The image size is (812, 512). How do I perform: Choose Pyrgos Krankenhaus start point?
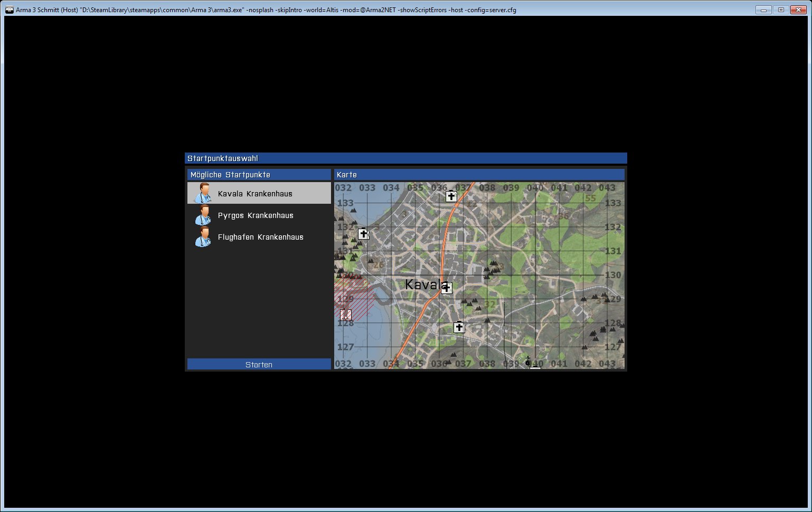259,215
